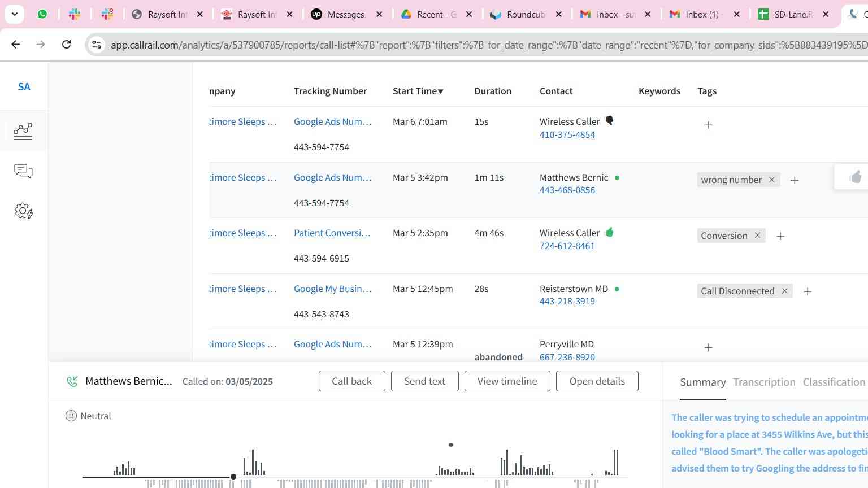Switch to the Transcription tab
This screenshot has width=868, height=488.
pyautogui.click(x=764, y=382)
